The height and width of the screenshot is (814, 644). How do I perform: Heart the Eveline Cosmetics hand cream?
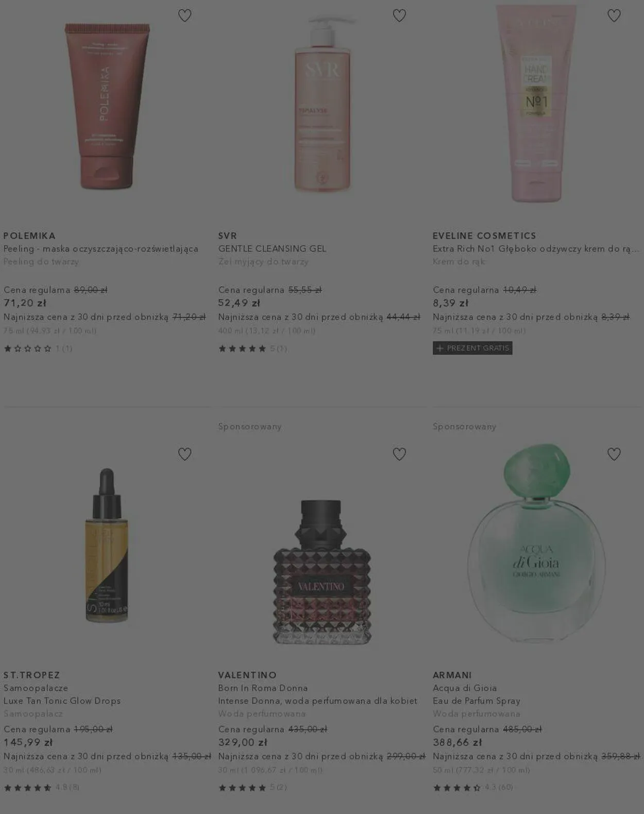(x=614, y=15)
